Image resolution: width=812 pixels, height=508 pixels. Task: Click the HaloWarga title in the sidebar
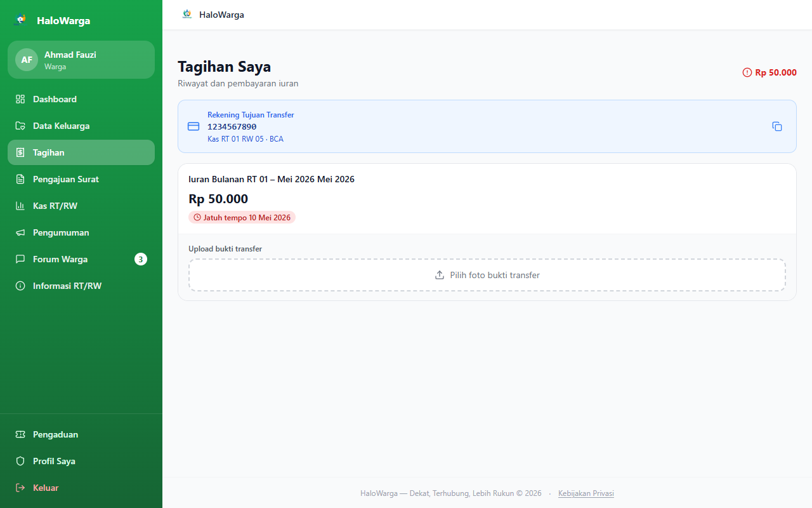pyautogui.click(x=63, y=20)
